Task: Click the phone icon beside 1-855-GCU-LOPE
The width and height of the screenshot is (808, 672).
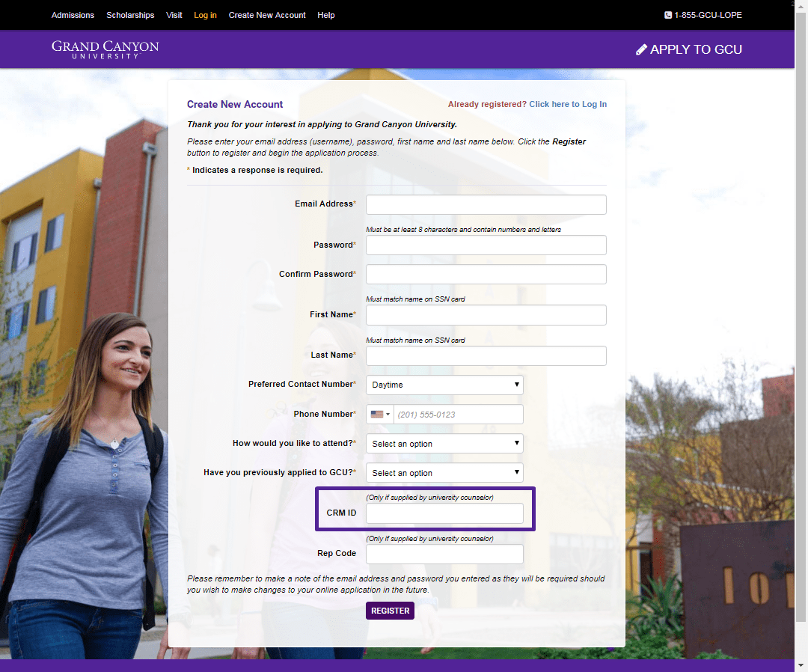Action: (667, 15)
